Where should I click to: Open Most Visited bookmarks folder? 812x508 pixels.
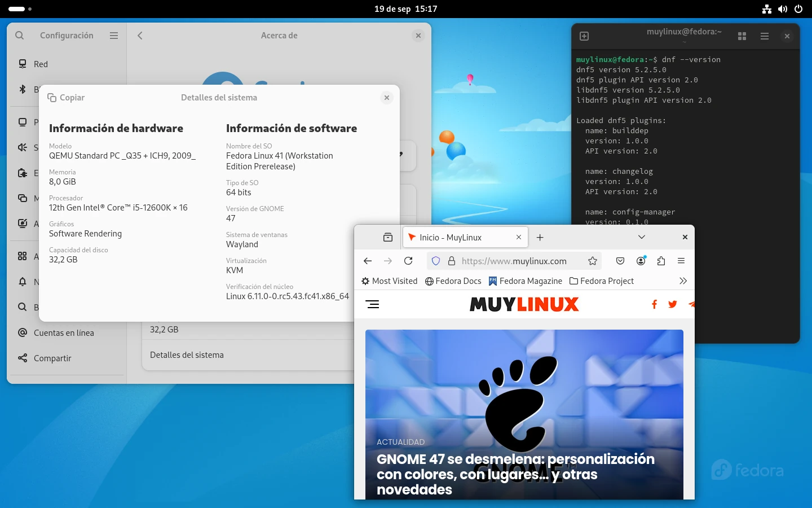390,281
